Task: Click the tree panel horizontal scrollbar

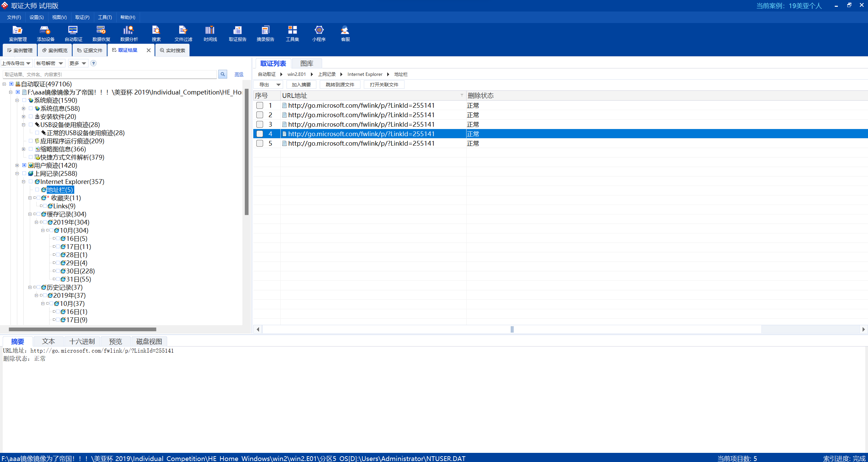Action: [x=82, y=329]
